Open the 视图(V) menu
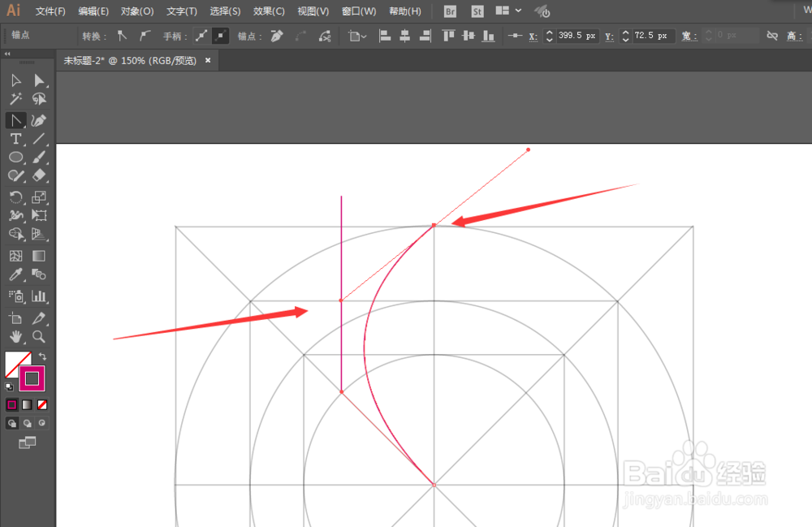812x527 pixels. pyautogui.click(x=313, y=11)
